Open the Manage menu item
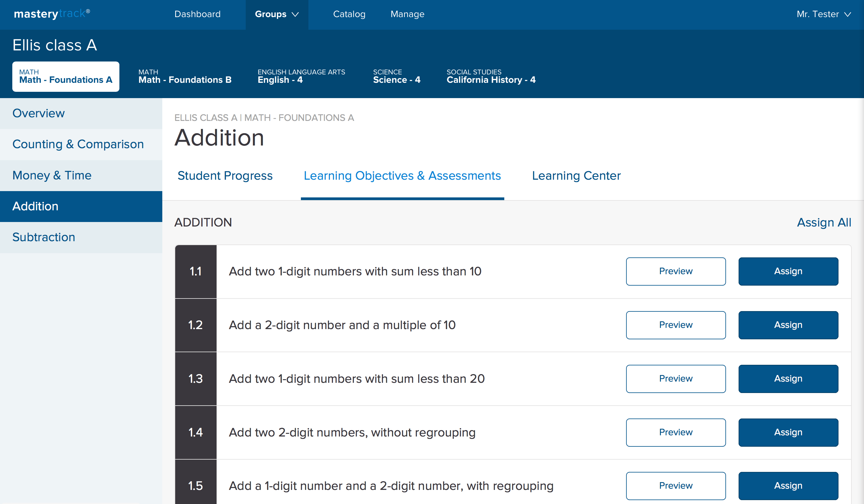The width and height of the screenshot is (864, 504). pos(407,14)
